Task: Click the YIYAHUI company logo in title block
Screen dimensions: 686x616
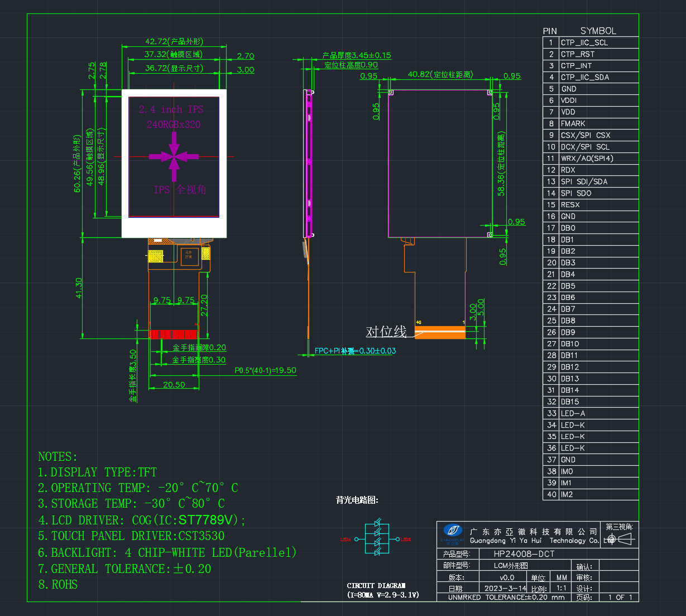Action: 453,533
